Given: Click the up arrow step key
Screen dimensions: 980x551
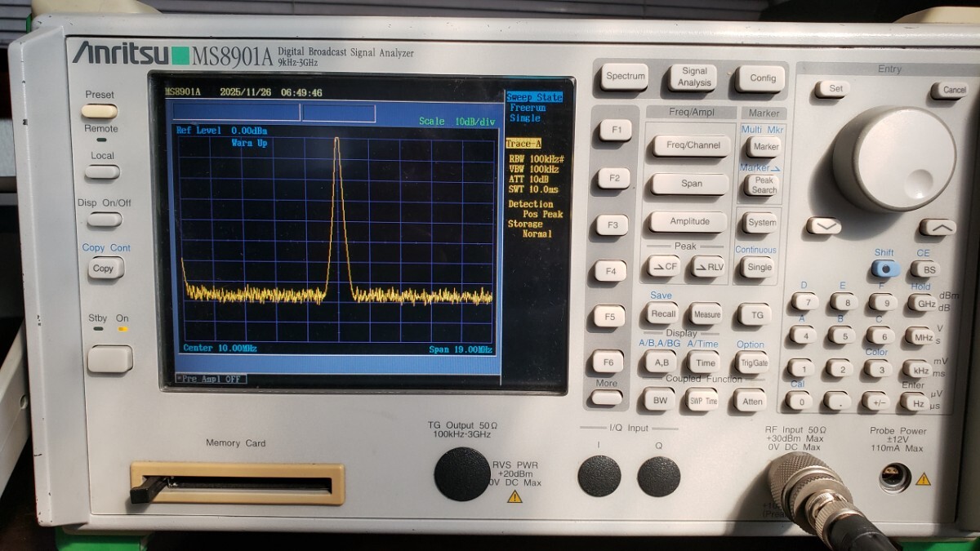Looking at the screenshot, I should (938, 228).
